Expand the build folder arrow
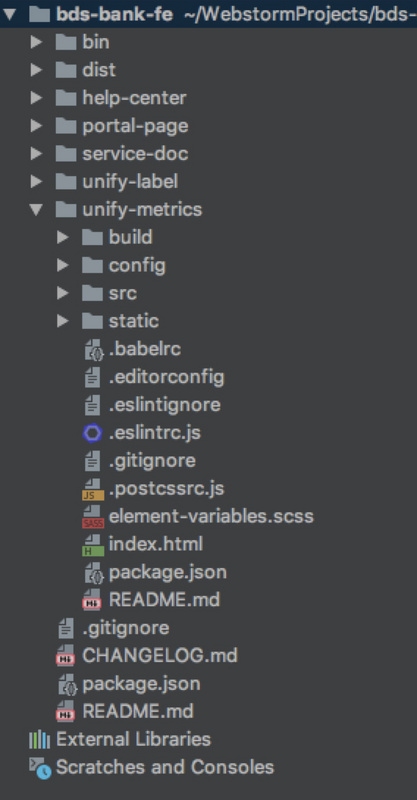 pos(62,237)
